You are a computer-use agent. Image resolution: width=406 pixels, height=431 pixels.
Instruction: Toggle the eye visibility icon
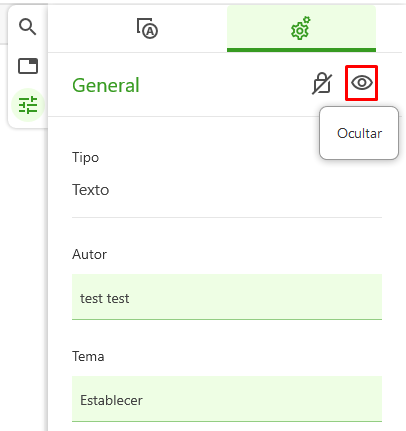click(x=362, y=83)
